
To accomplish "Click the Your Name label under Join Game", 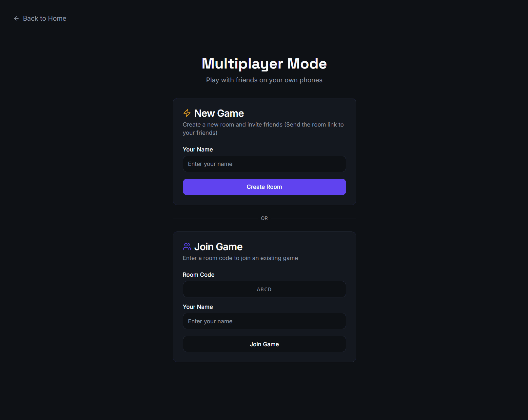I will 198,307.
